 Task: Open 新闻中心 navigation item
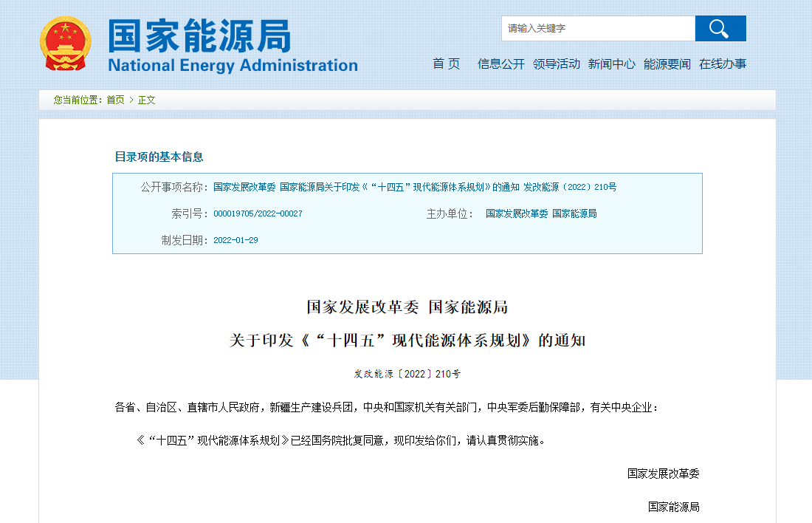click(x=612, y=64)
